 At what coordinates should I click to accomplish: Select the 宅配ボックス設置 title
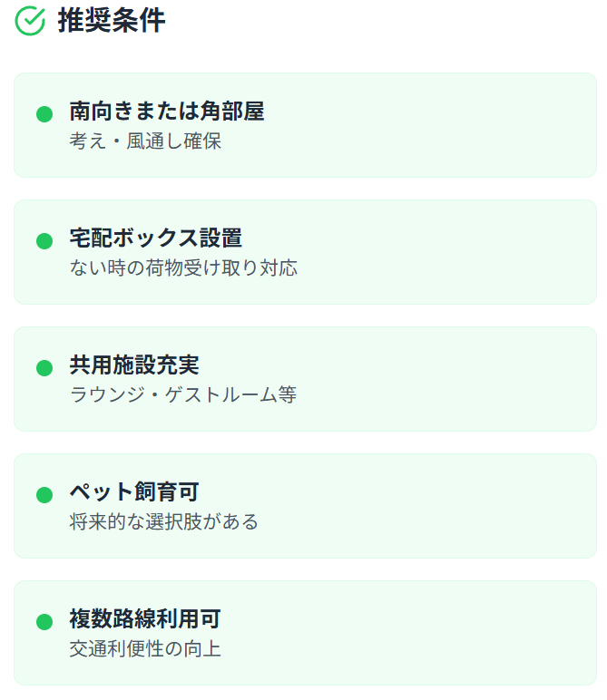[155, 238]
